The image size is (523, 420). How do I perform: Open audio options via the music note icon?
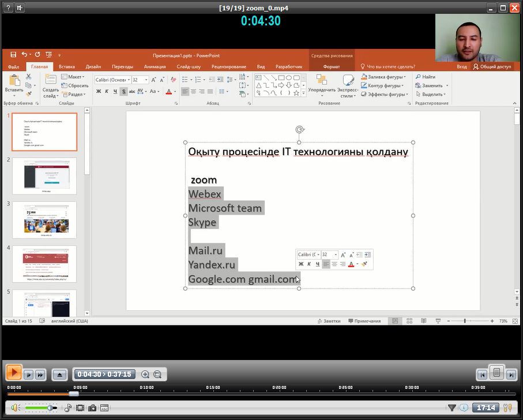[67, 408]
